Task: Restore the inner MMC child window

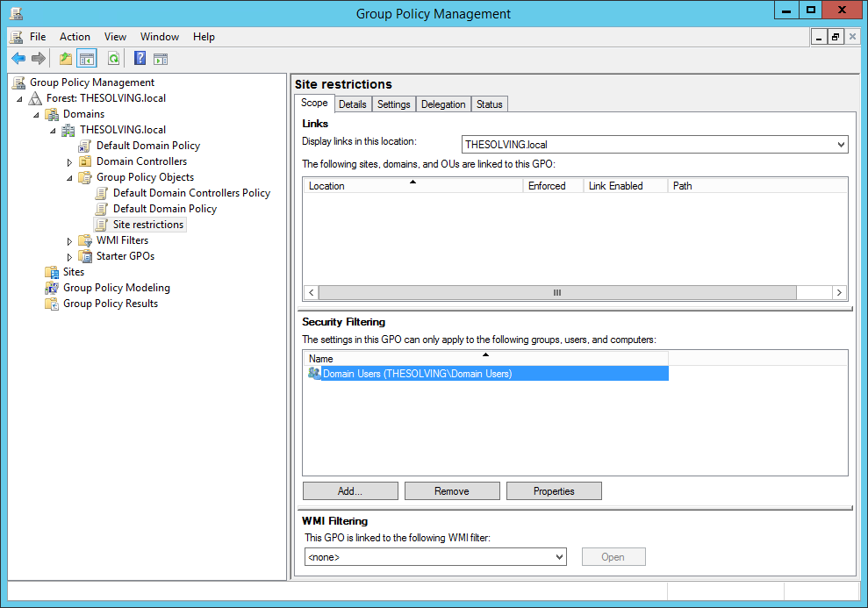Action: coord(836,37)
